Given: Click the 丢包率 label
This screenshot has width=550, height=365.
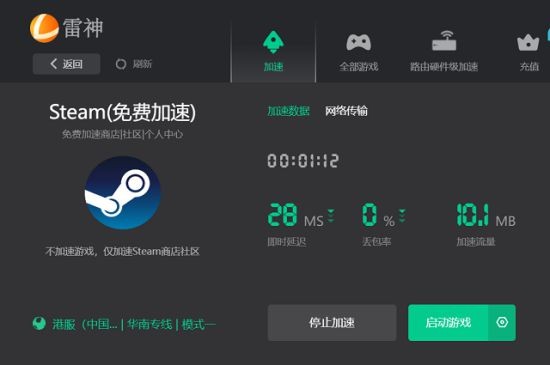Looking at the screenshot, I should tap(376, 242).
